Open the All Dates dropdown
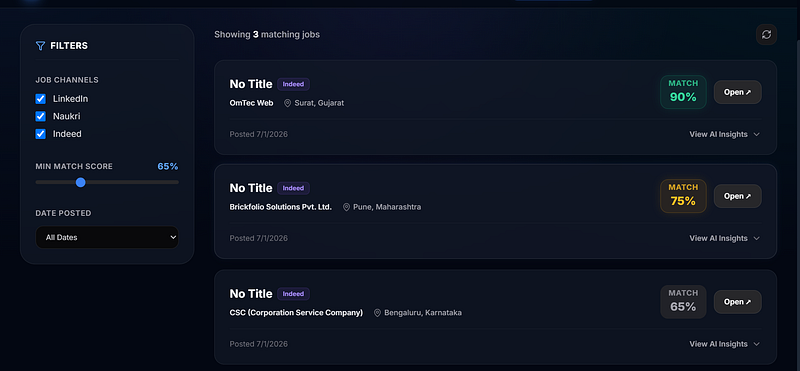 [x=107, y=237]
